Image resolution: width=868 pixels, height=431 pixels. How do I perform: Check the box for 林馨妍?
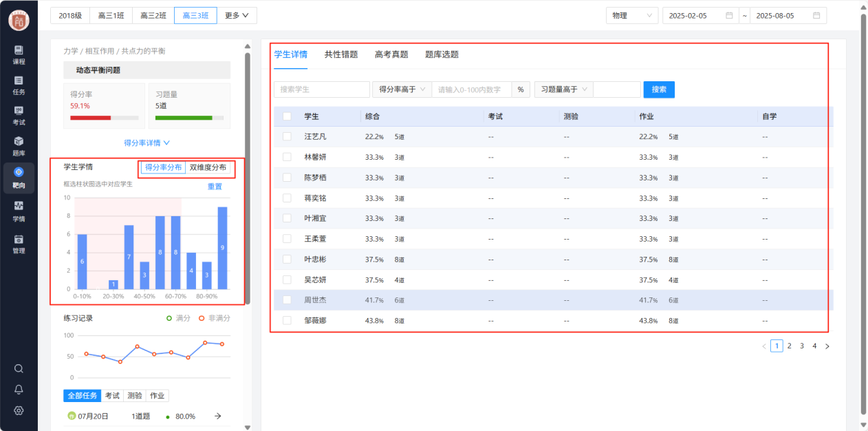287,157
